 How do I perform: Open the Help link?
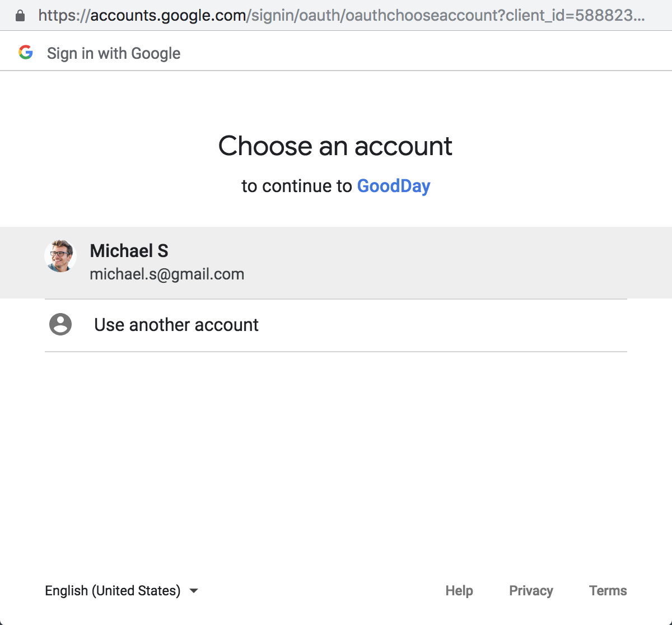pos(459,591)
